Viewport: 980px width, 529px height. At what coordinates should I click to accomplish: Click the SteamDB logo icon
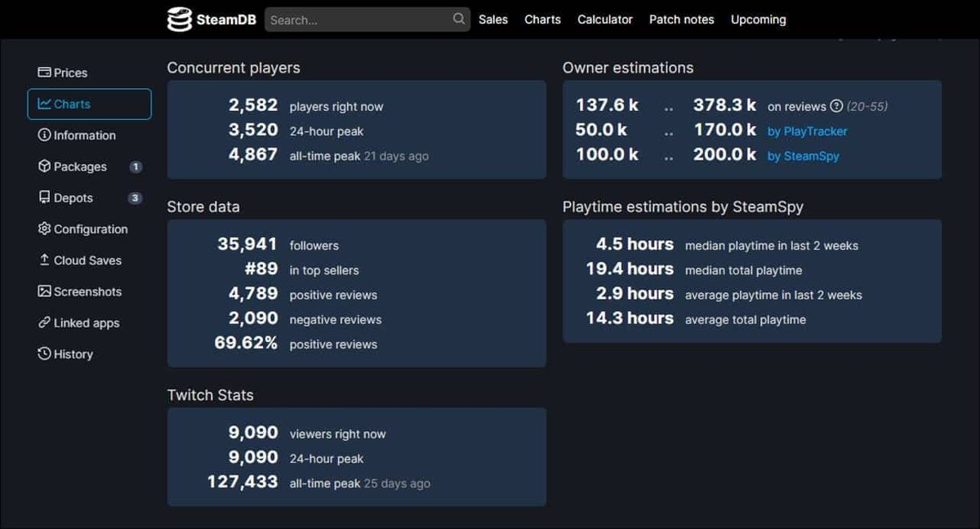pos(179,20)
